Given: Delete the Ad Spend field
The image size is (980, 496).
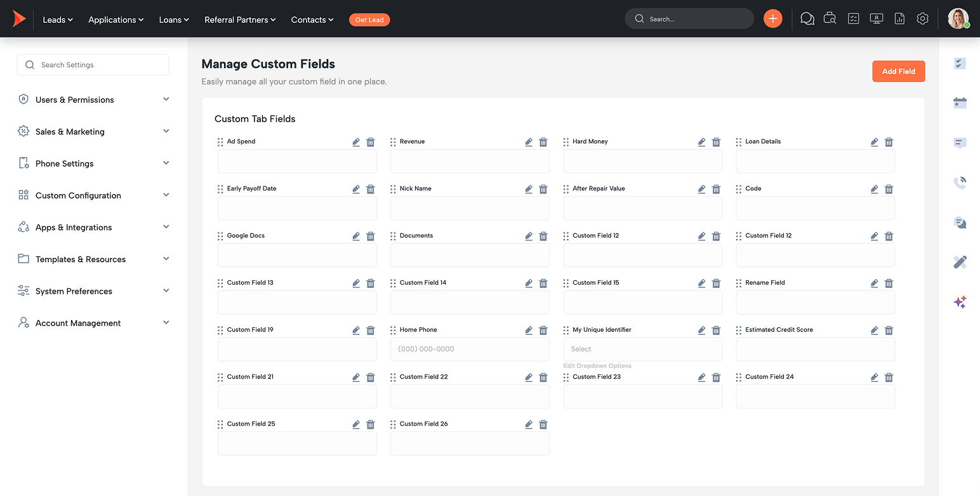Looking at the screenshot, I should pos(371,142).
